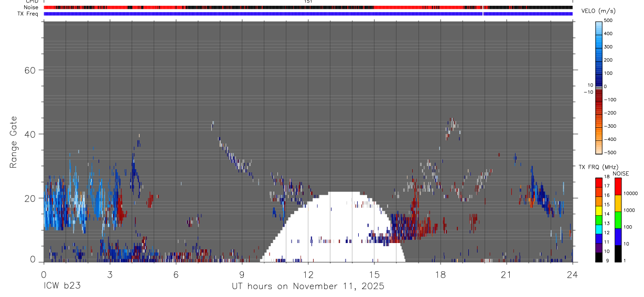The image size is (644, 297).
Task: Click the 1000 tick on the NOISE legend
Action: [x=629, y=210]
